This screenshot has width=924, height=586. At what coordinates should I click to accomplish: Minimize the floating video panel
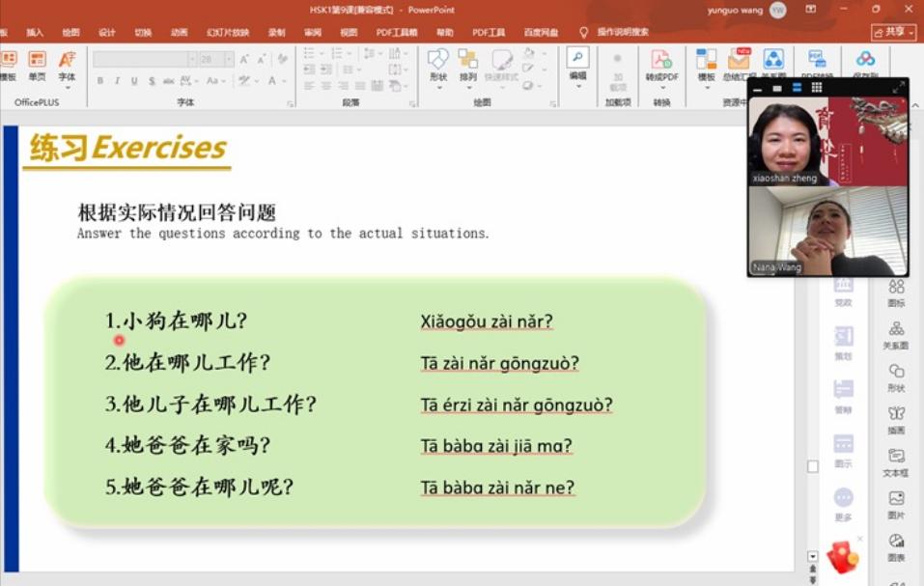[x=758, y=89]
